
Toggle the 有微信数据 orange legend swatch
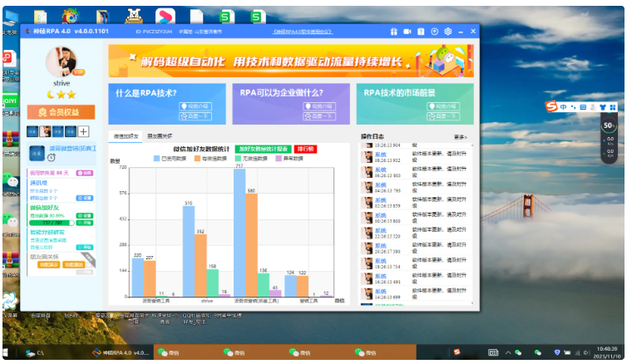coord(197,159)
